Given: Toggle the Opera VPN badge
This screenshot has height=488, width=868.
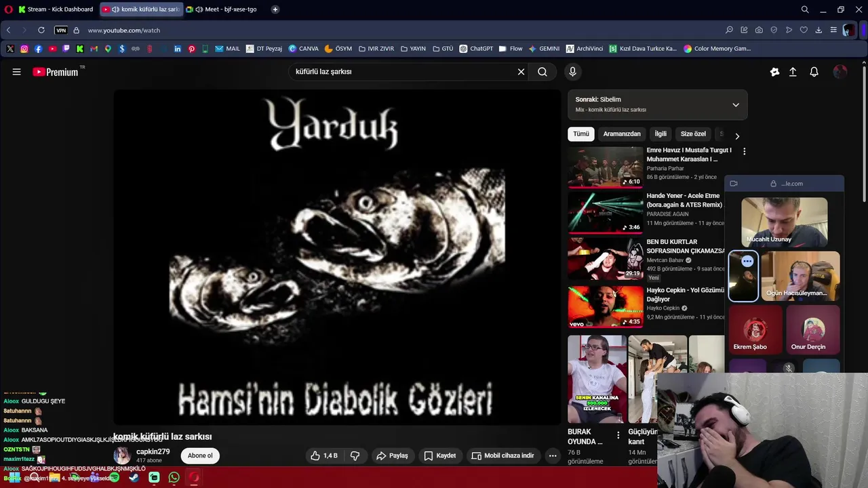Looking at the screenshot, I should (x=61, y=30).
